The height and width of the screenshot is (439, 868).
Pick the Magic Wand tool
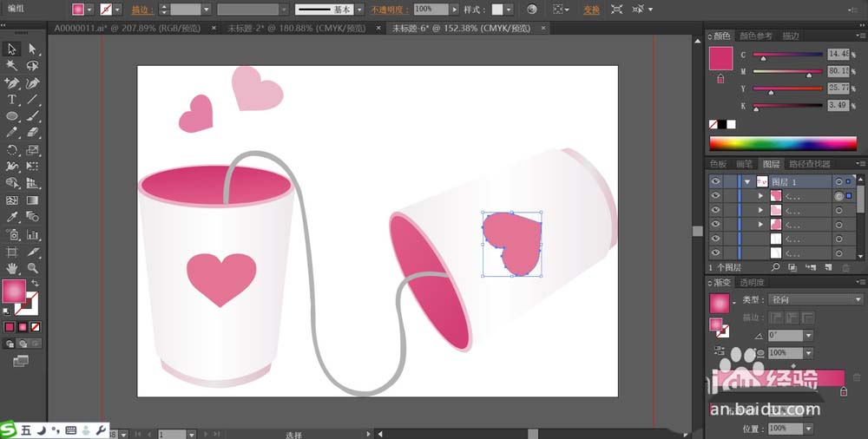(12, 66)
